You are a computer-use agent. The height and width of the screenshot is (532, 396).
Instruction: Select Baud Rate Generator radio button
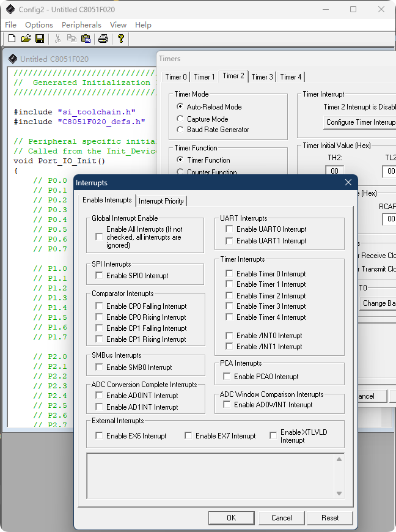click(x=180, y=129)
